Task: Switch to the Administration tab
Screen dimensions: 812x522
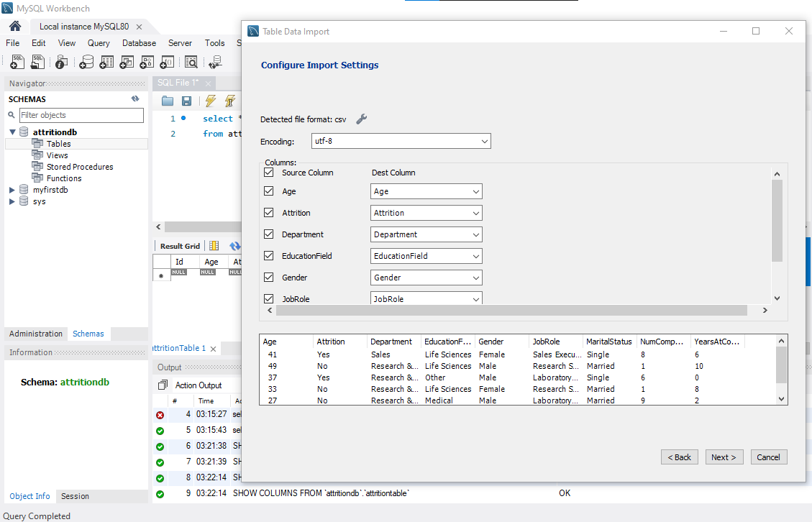Action: 36,334
